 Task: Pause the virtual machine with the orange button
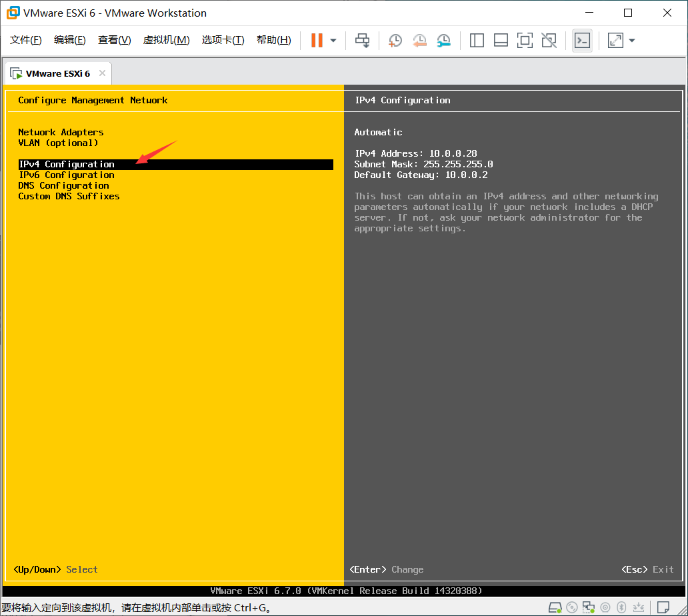pos(317,41)
